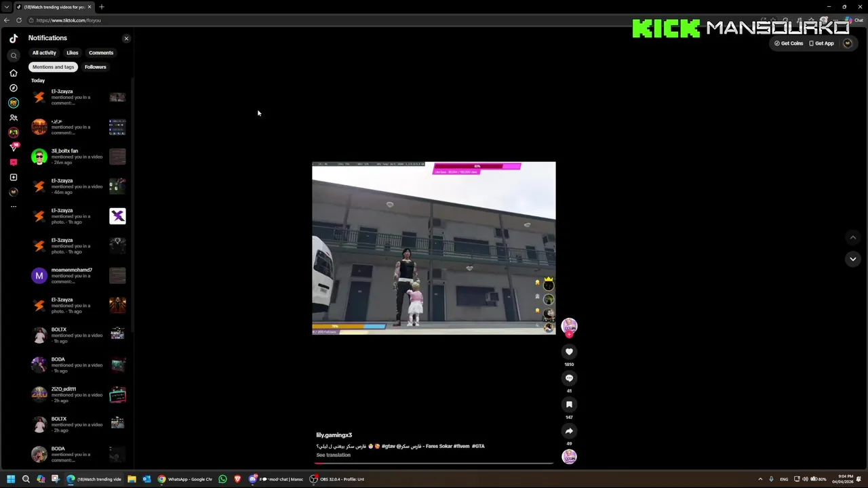Click the playing video frame
Viewport: 868px width, 488px height.
tap(433, 248)
